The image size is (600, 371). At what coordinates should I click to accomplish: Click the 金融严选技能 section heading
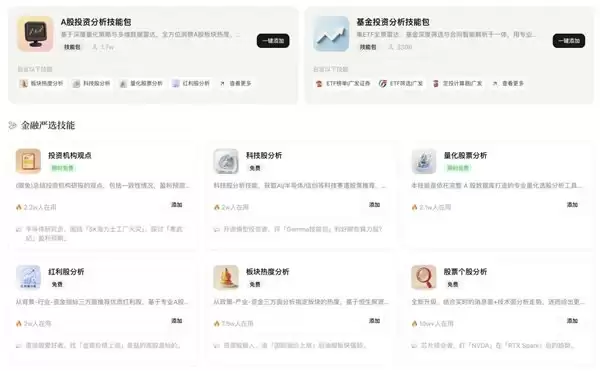point(48,125)
